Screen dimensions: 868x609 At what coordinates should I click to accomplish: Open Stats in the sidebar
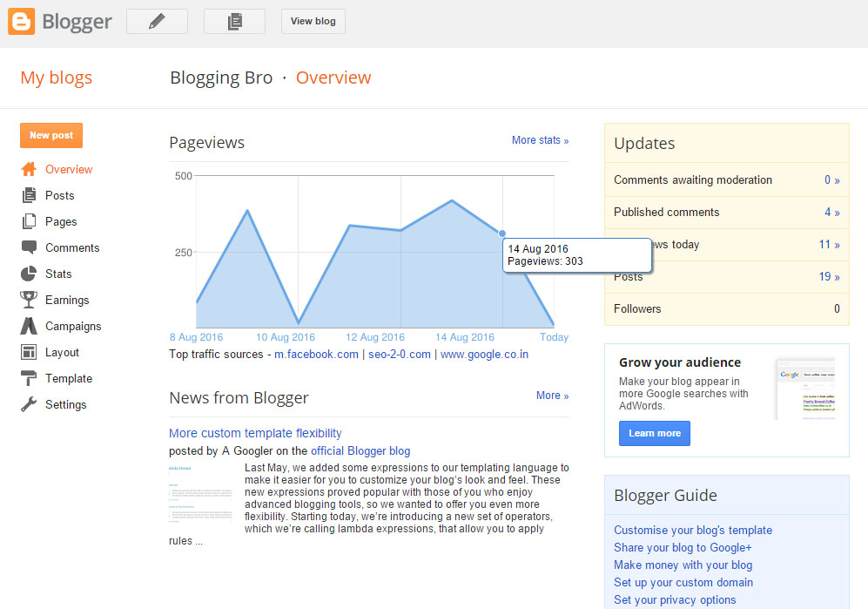[x=58, y=274]
